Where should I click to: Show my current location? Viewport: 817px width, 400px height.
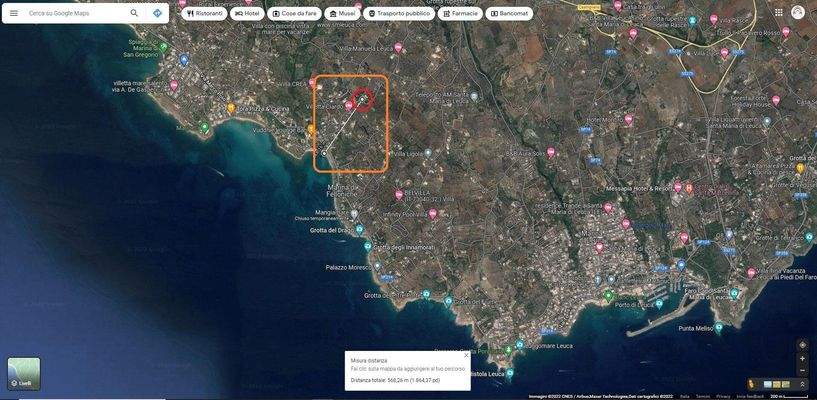(x=802, y=345)
